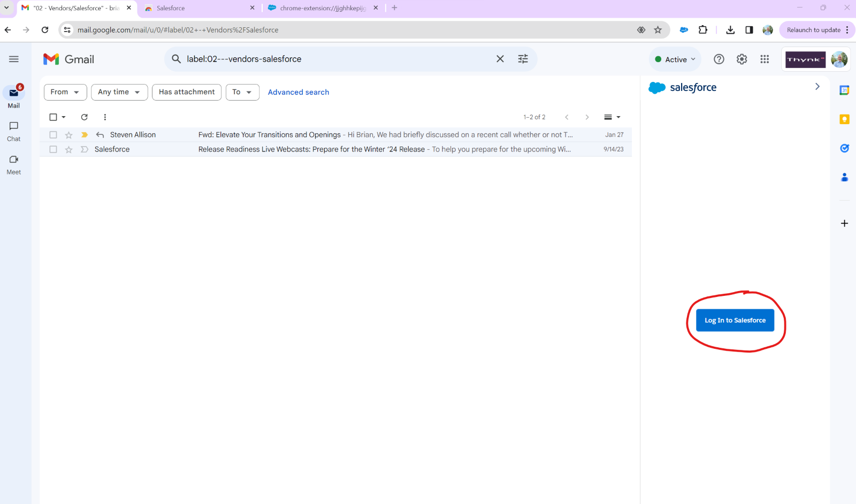Open the Any time filter dropdown
Viewport: 856px width, 504px height.
click(x=119, y=92)
